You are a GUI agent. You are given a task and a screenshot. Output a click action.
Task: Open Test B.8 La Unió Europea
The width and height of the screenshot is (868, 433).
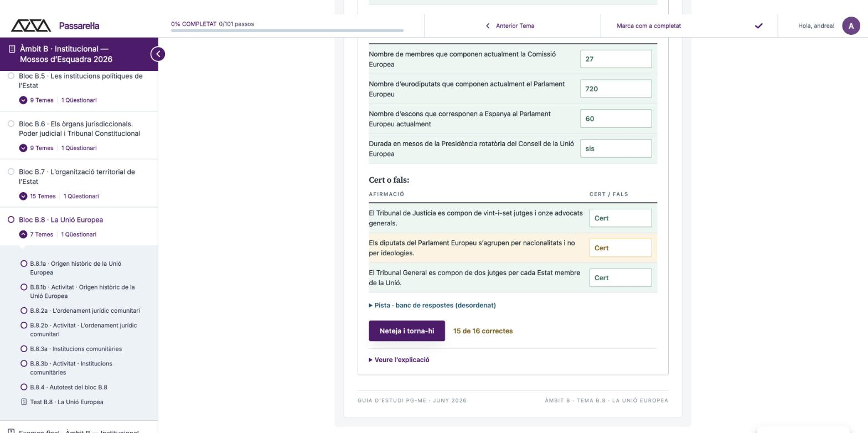[66, 402]
